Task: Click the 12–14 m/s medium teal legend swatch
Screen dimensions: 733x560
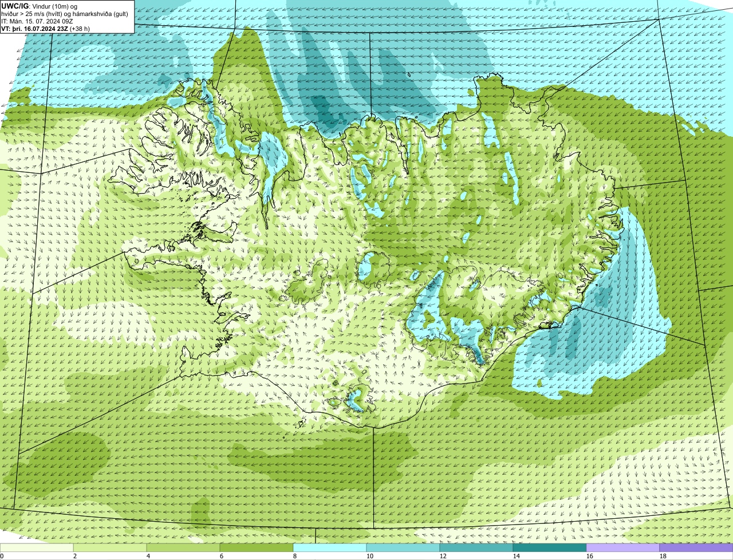Action: 476,547
